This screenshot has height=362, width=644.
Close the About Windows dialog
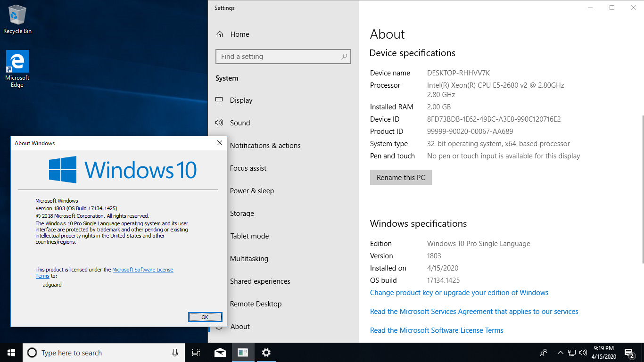(x=219, y=143)
